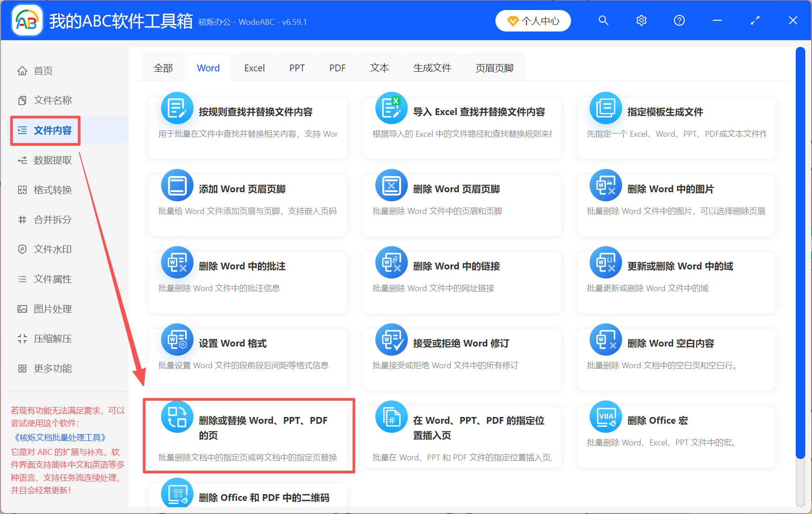切换到 Excel 标签页
The width and height of the screenshot is (812, 514).
(x=254, y=67)
